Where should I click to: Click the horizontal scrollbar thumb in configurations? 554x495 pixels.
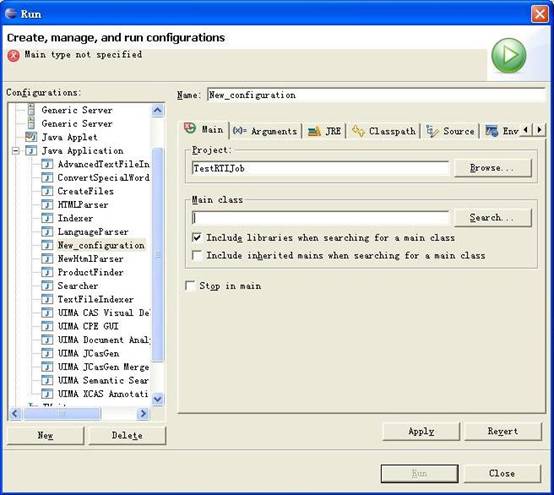tap(62, 413)
